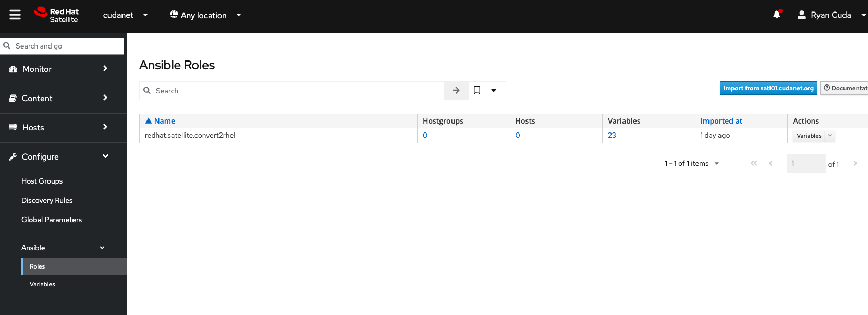
Task: Click the sidebar search magnifier icon
Action: coord(7,46)
